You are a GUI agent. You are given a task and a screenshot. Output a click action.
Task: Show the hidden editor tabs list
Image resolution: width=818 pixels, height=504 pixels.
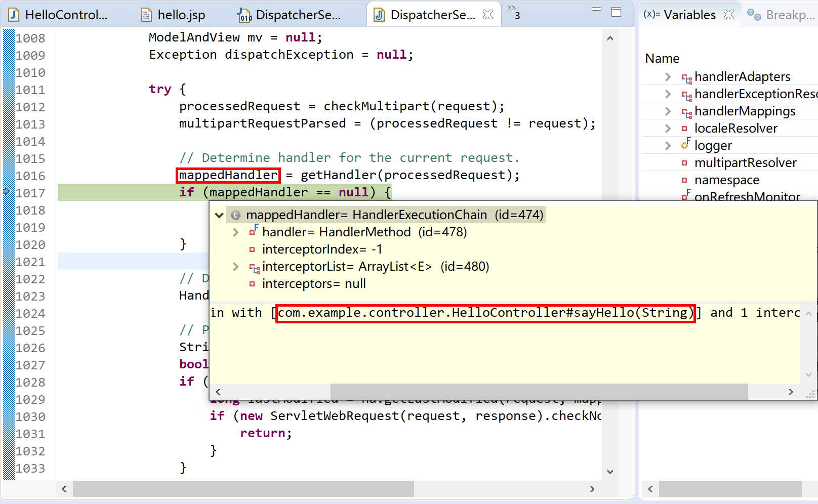[x=513, y=12]
